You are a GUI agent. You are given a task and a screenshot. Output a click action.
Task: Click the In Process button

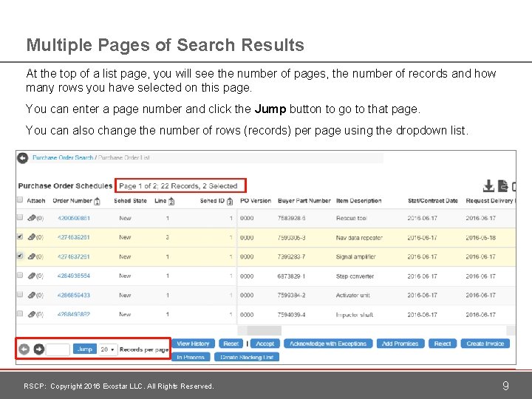coord(191,357)
